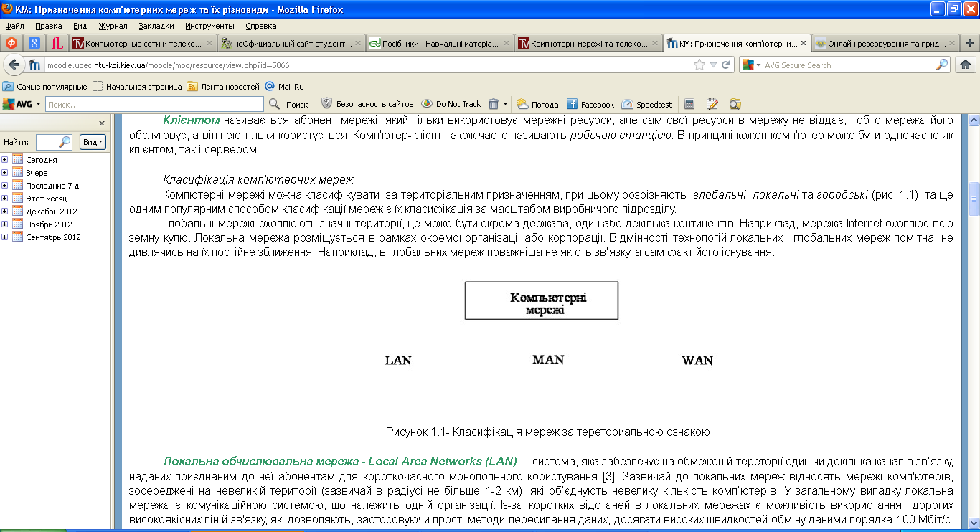Image resolution: width=980 pixels, height=532 pixels.
Task: Switch to Посібники - Навчальні матеріа tab
Action: [x=439, y=43]
